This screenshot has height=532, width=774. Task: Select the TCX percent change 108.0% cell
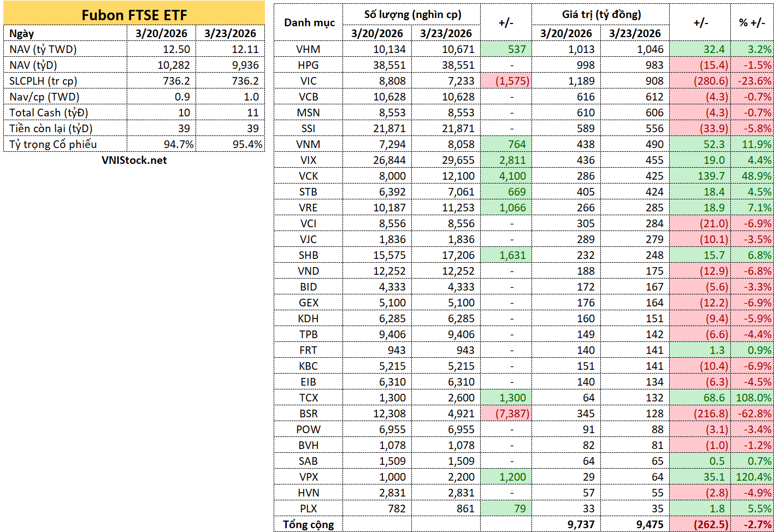coord(752,398)
